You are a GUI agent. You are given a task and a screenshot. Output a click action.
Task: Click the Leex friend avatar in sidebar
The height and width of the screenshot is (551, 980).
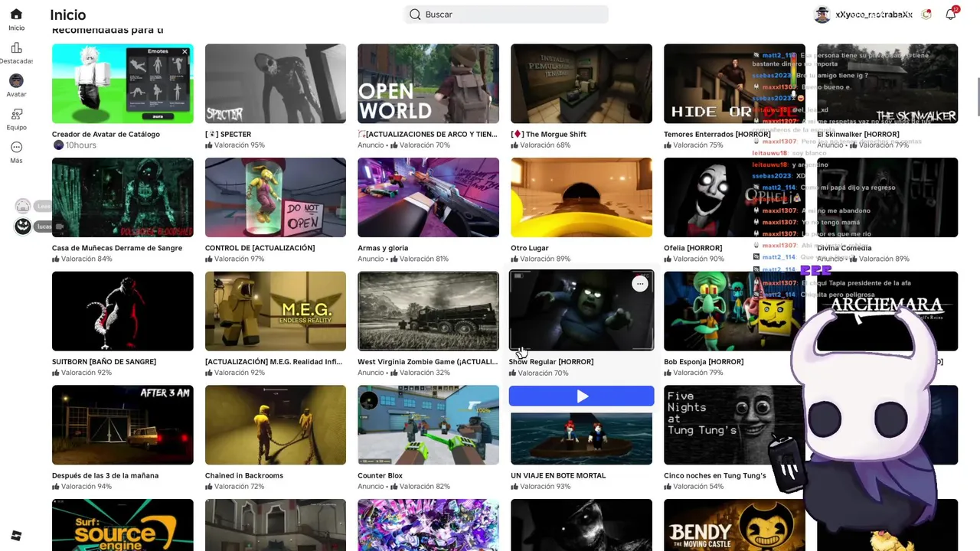coord(23,206)
